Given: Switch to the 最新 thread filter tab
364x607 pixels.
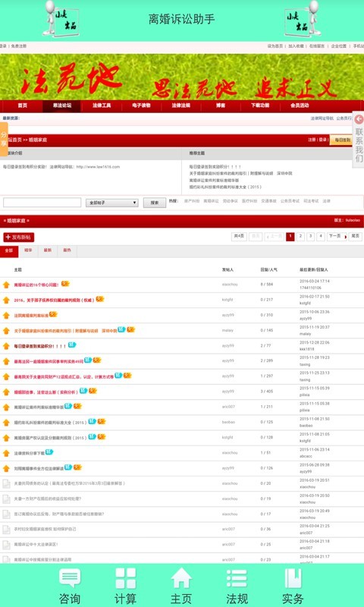Looking at the screenshot, I should coord(48,250).
